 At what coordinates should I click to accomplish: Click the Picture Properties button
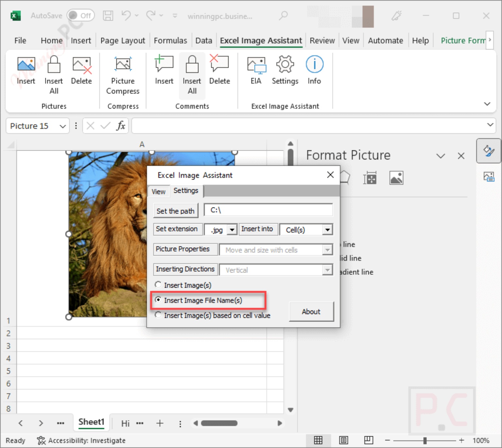186,249
